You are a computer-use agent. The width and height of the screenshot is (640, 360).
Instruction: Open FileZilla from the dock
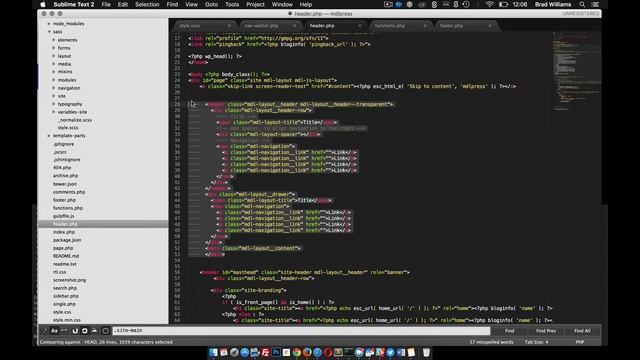[265, 352]
